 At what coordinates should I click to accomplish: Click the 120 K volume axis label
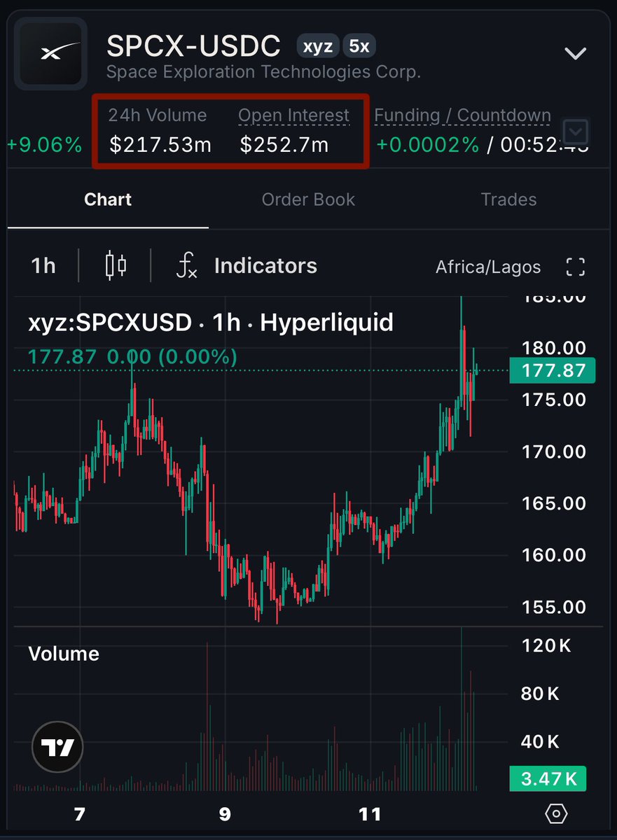tap(547, 645)
